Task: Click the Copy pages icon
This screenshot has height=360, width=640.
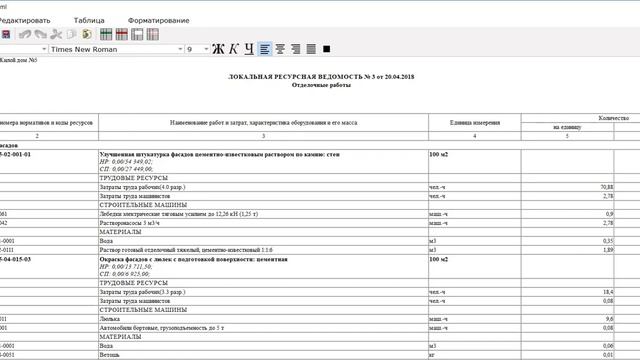Action: coord(71,35)
